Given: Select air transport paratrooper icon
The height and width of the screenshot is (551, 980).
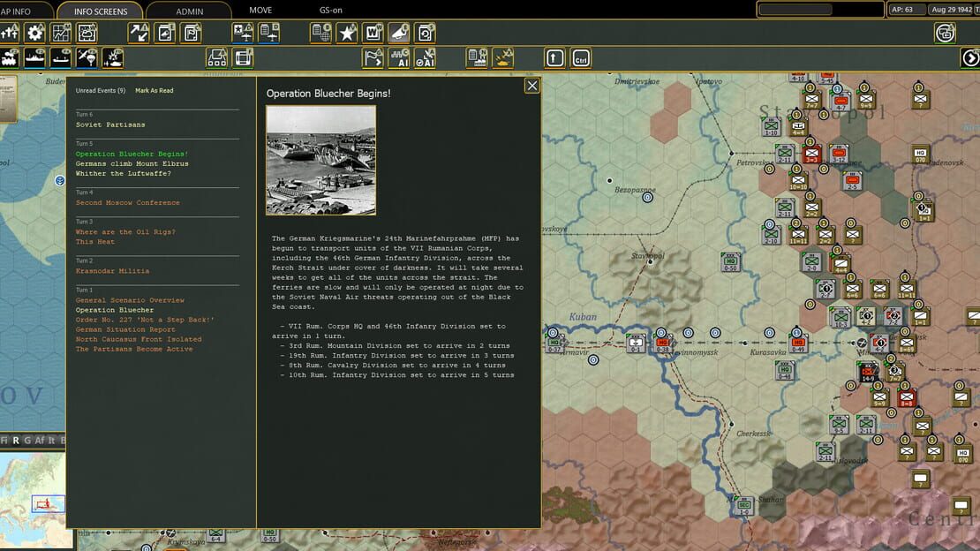Looking at the screenshot, I should 87,58.
